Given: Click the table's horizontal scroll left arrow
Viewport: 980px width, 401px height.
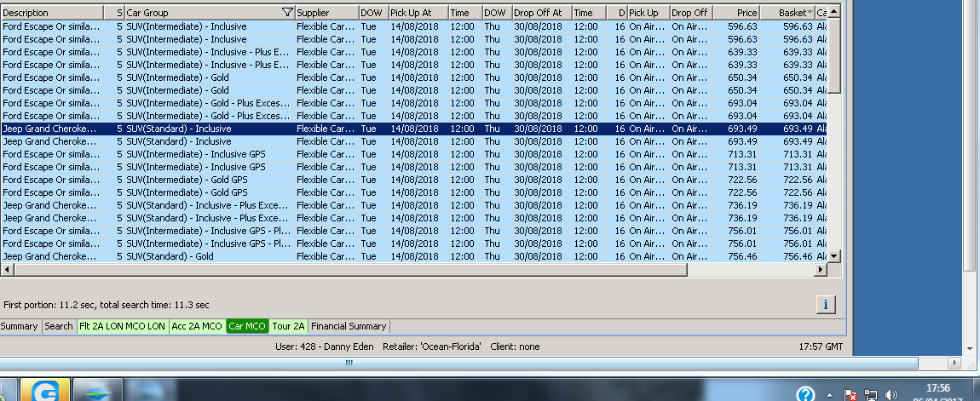Looking at the screenshot, I should pos(7,269).
